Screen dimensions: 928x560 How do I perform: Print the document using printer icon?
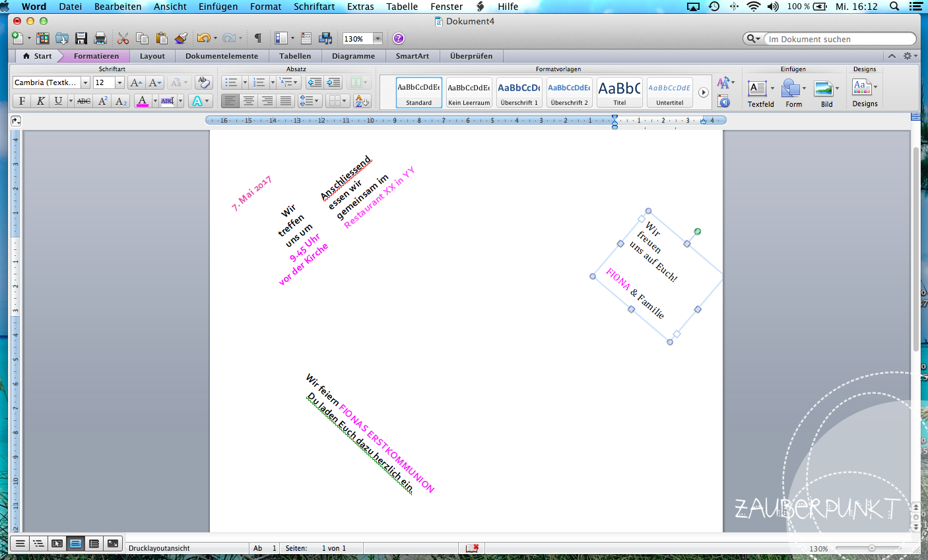[x=100, y=38]
